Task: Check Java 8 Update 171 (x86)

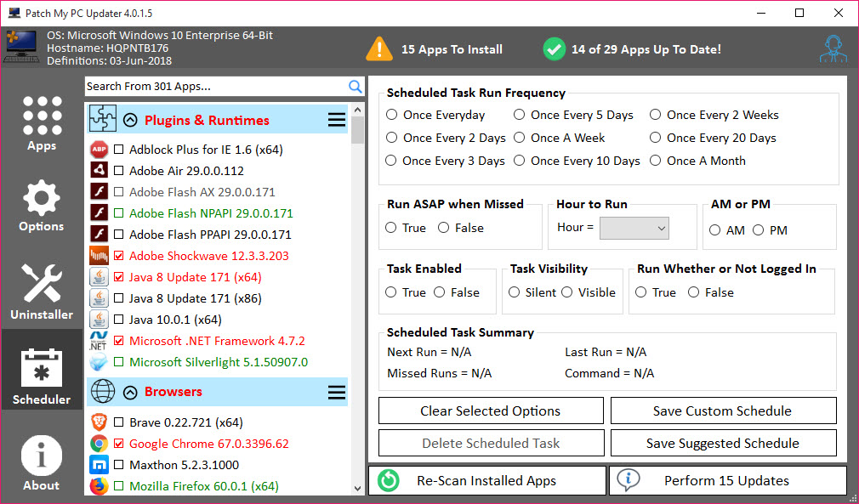Action: tap(118, 298)
